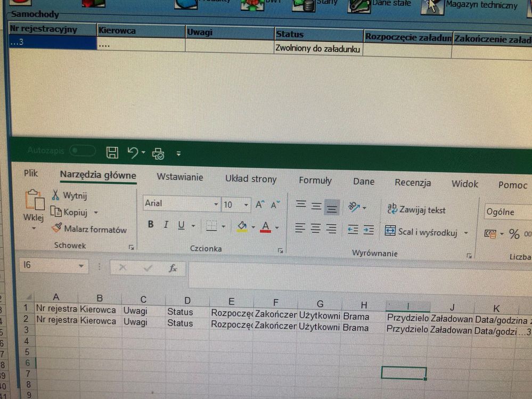Viewport: 532px width, 399px height.
Task: Increase font size with larger A icon
Action: [x=260, y=205]
